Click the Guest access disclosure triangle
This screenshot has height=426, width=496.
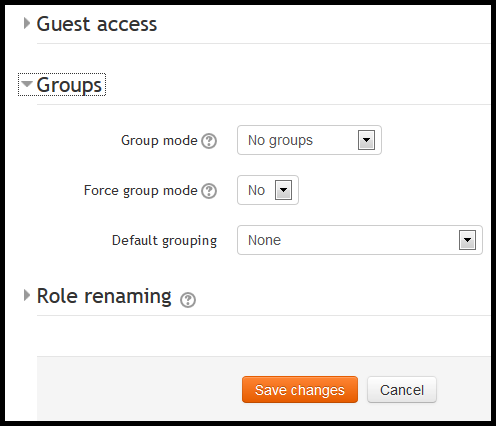pyautogui.click(x=27, y=23)
